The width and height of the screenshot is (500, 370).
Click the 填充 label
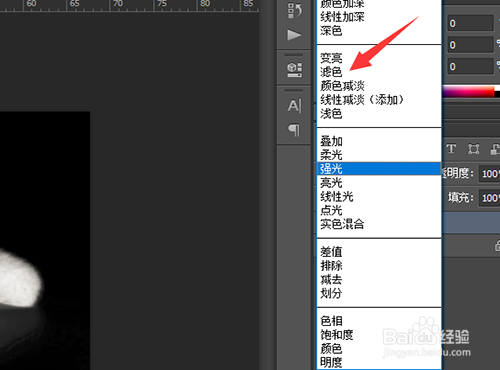pyautogui.click(x=461, y=198)
